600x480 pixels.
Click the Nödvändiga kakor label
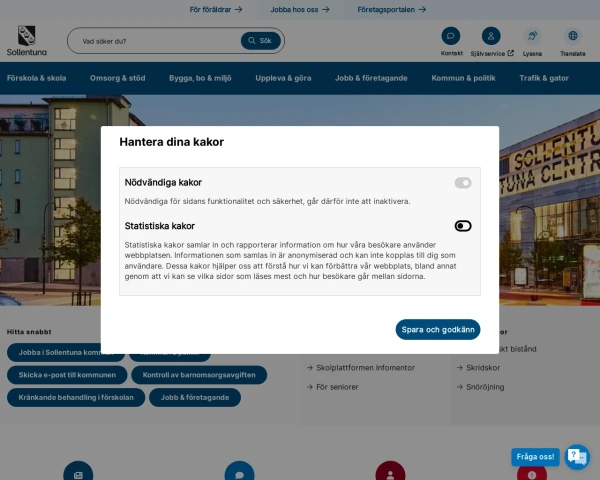click(x=163, y=183)
